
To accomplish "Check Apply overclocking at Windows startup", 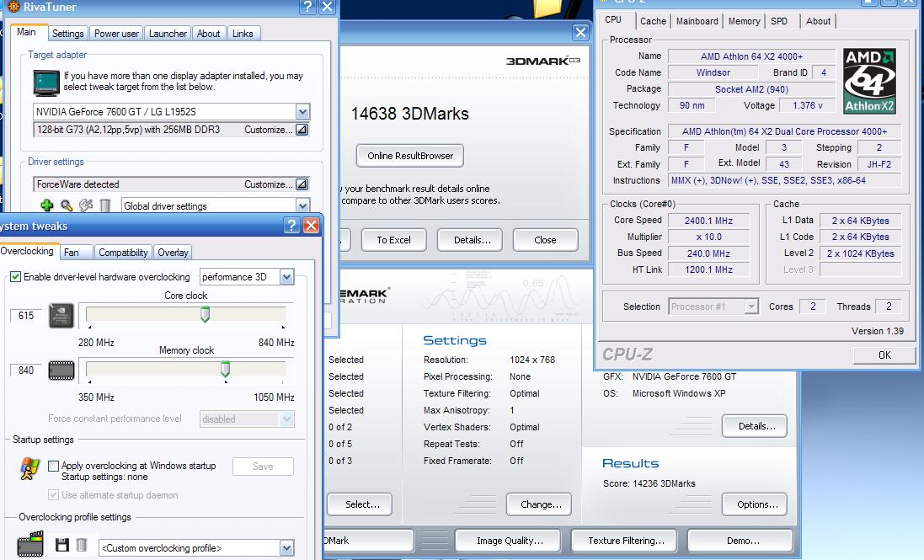I will (54, 466).
